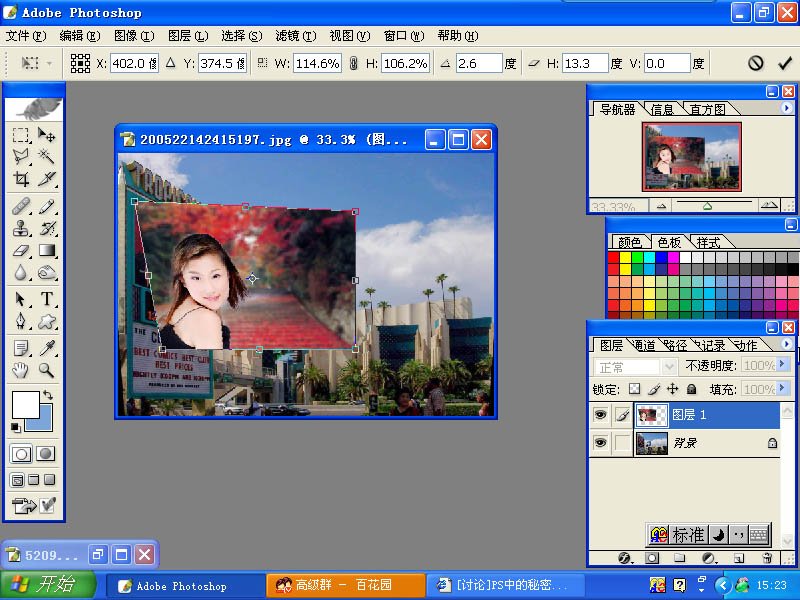The width and height of the screenshot is (800, 600).
Task: Select the Magic Wand tool
Action: coord(47,157)
